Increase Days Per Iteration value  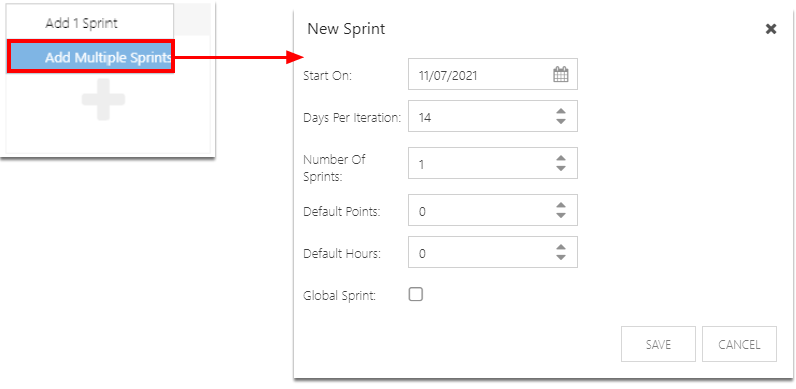pyautogui.click(x=560, y=112)
